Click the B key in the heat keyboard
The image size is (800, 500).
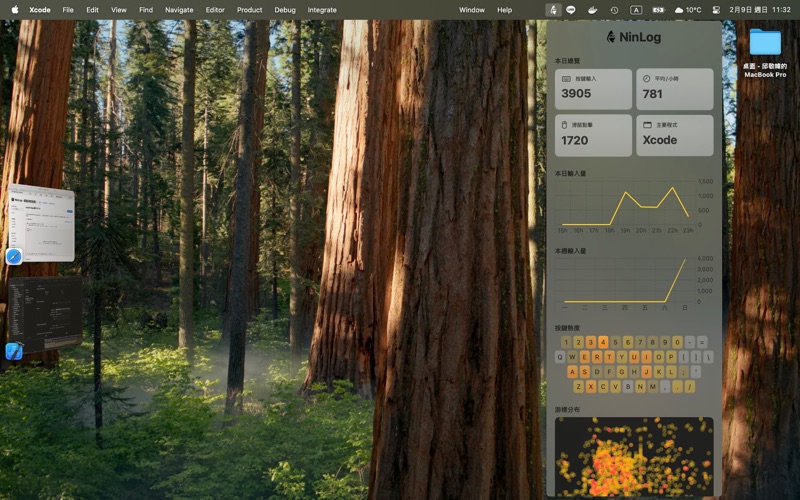tap(628, 387)
